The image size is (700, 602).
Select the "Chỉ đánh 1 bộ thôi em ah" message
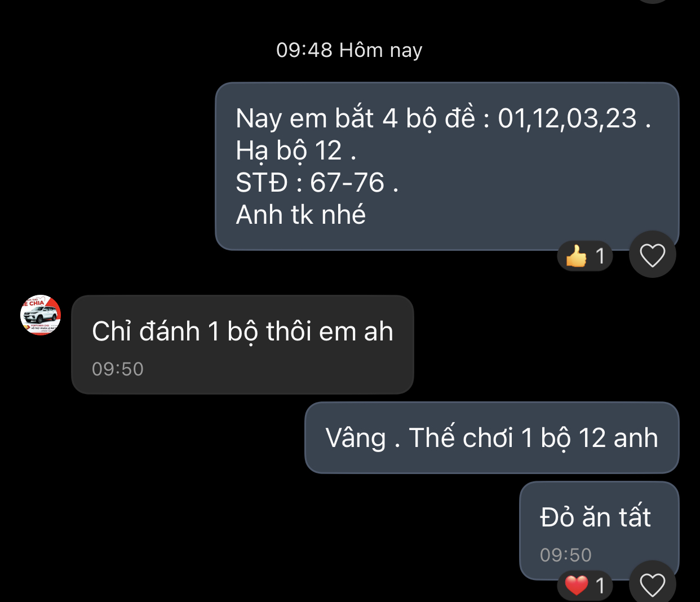pos(242,344)
